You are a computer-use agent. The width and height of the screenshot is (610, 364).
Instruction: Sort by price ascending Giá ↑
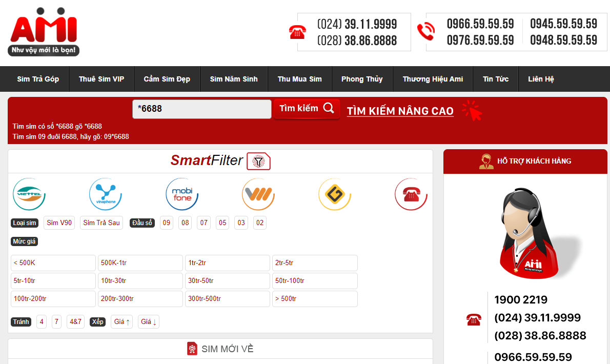[122, 322]
